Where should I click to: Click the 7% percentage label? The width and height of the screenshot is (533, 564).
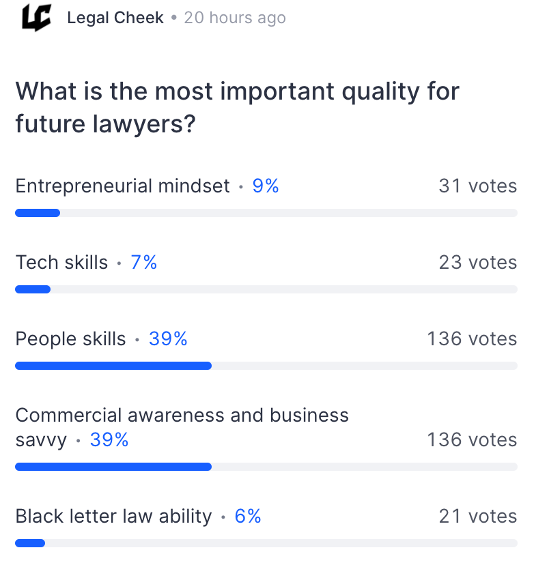click(x=144, y=262)
